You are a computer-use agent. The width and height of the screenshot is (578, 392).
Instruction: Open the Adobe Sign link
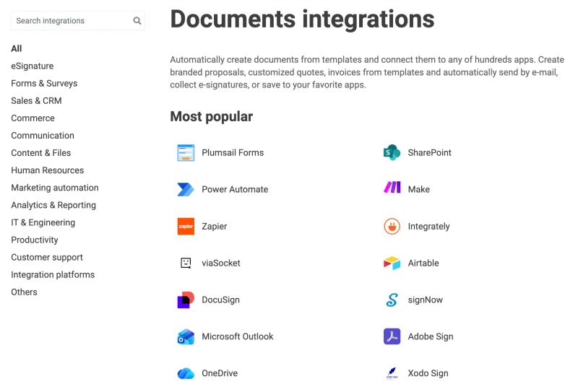[x=431, y=336]
